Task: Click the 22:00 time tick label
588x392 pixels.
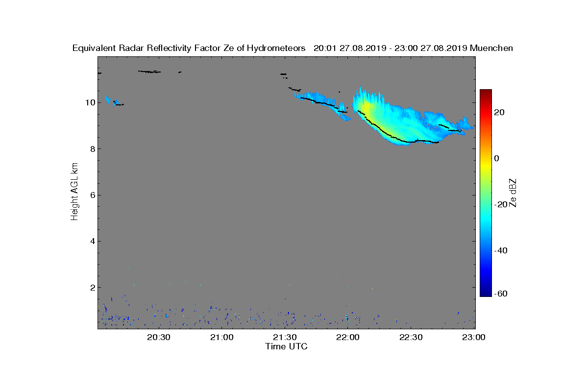Action: [348, 338]
